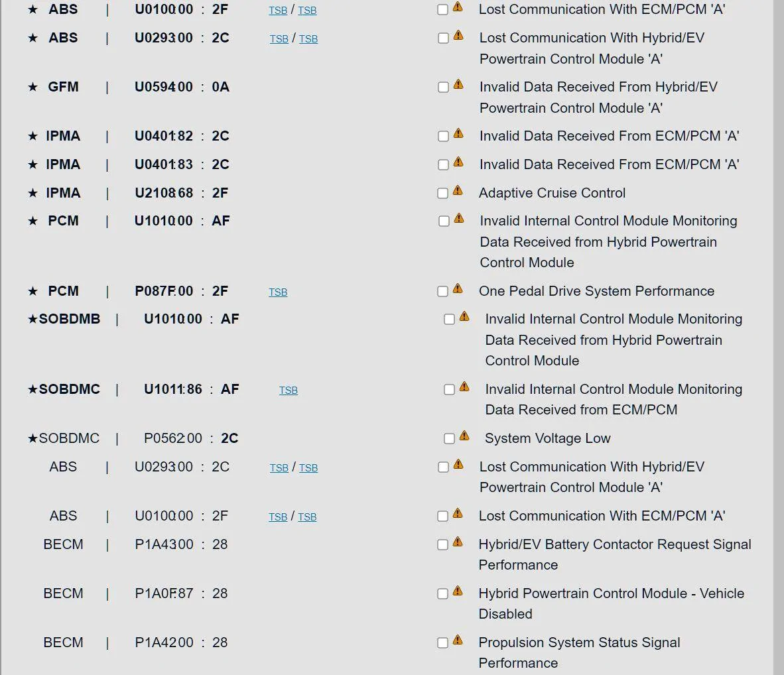Viewport: 784px width, 675px height.
Task: Tick checkbox for PCM U1010:00
Action: pyautogui.click(x=444, y=221)
